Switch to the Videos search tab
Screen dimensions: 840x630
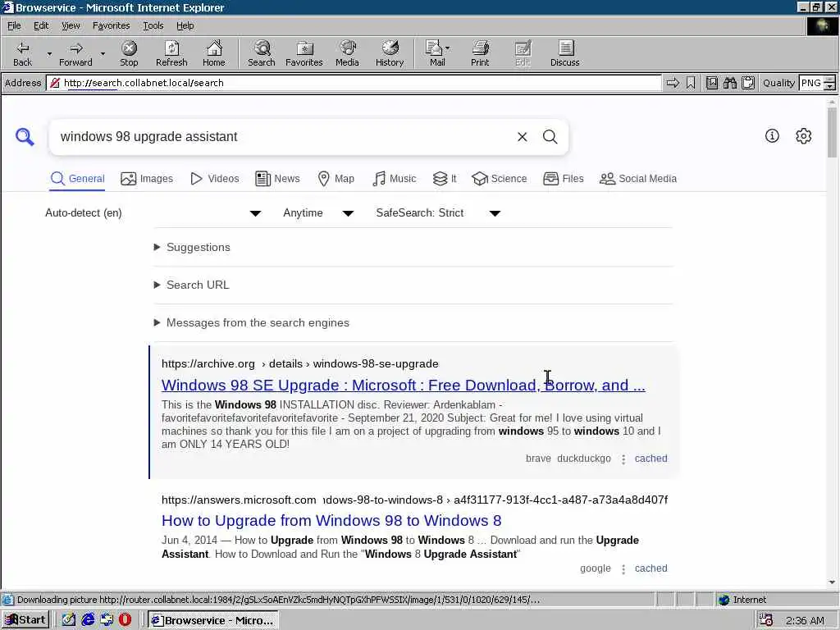214,179
